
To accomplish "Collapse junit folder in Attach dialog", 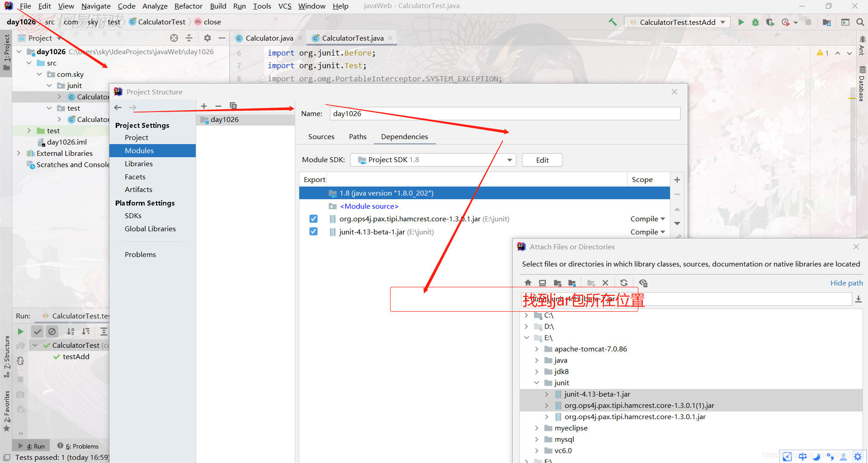I will [537, 383].
